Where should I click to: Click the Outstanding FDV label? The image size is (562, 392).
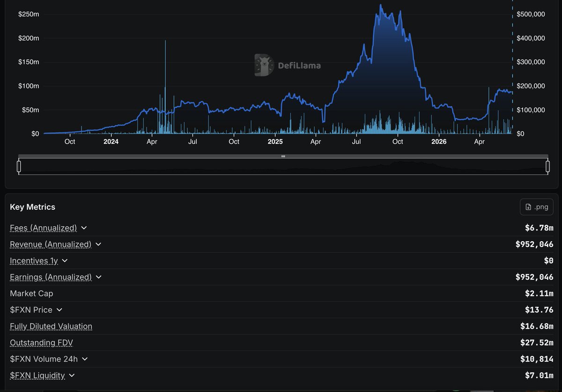point(41,343)
